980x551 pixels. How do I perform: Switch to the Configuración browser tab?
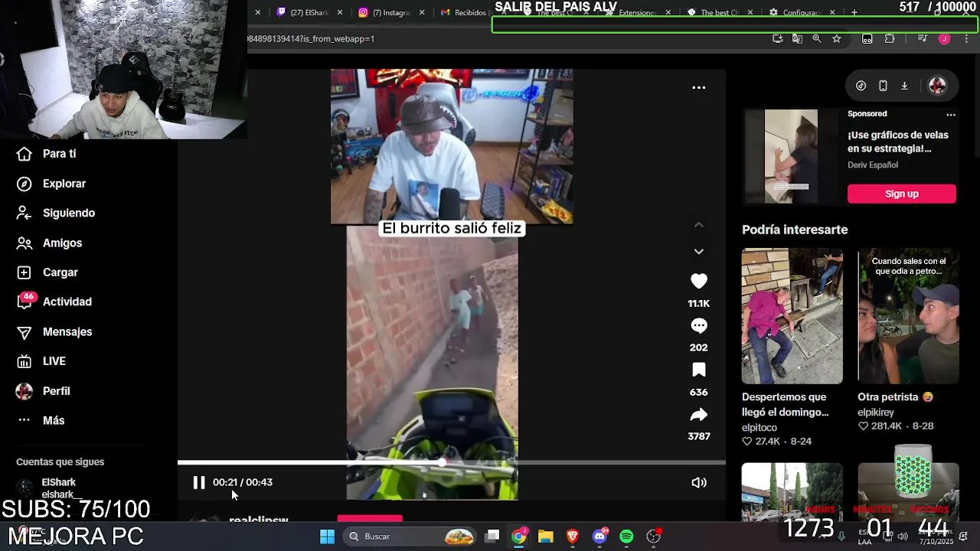(800, 12)
